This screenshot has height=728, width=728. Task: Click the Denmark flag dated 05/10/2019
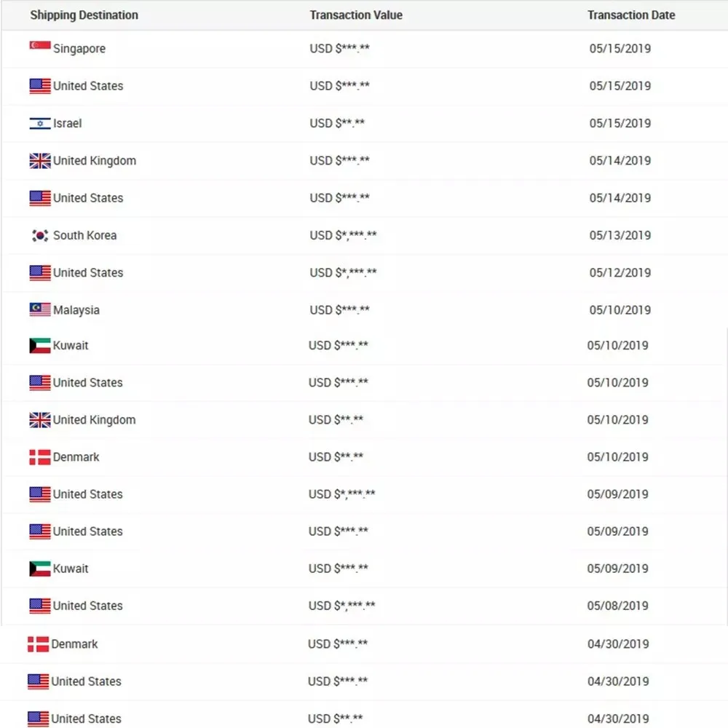click(x=40, y=457)
